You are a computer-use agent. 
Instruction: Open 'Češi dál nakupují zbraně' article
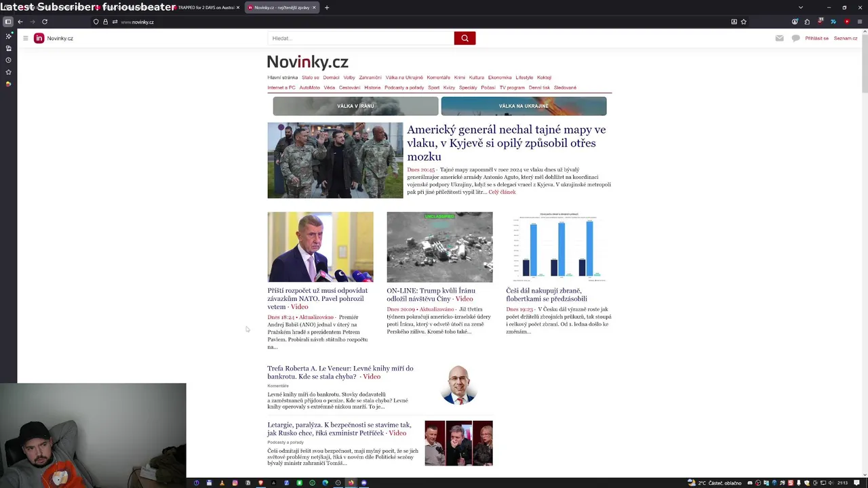[x=547, y=294]
